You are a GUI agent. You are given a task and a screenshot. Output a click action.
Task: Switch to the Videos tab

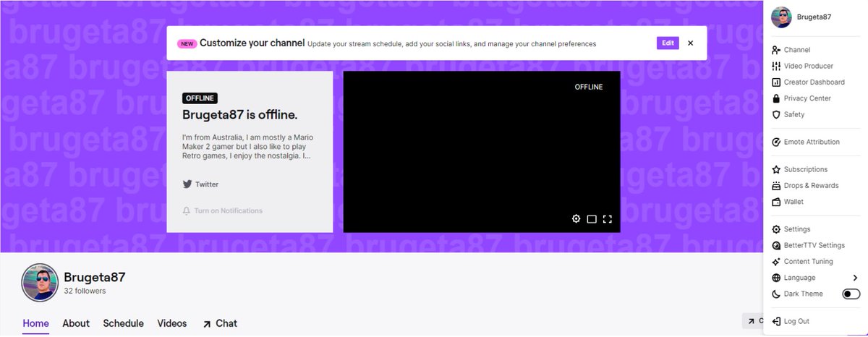click(172, 324)
